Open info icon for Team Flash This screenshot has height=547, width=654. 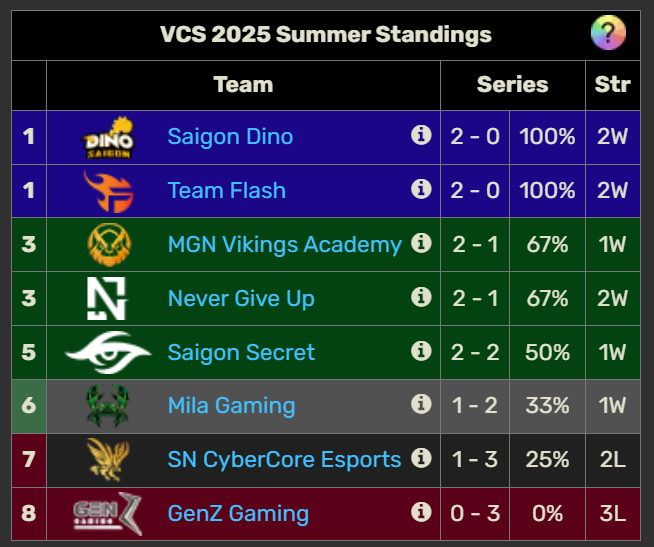click(x=421, y=189)
